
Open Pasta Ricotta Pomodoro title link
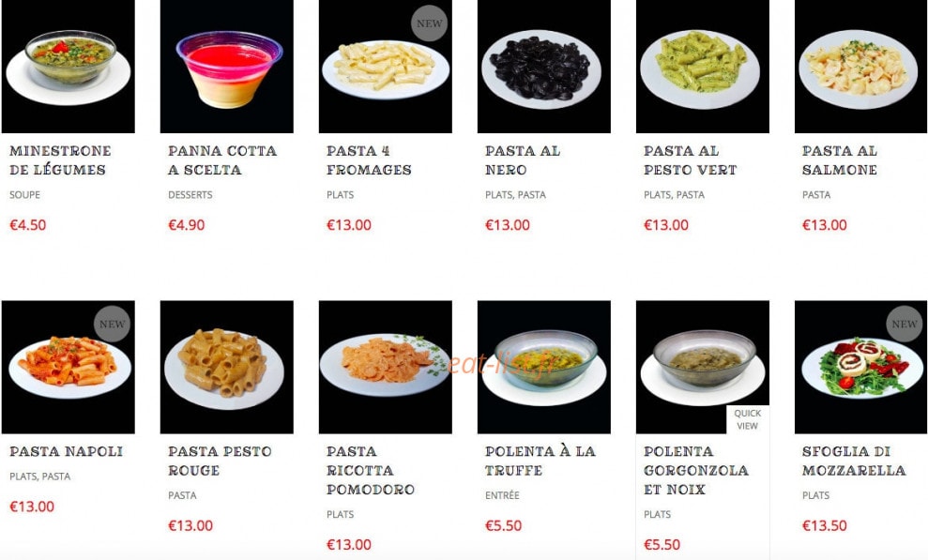[x=370, y=470]
